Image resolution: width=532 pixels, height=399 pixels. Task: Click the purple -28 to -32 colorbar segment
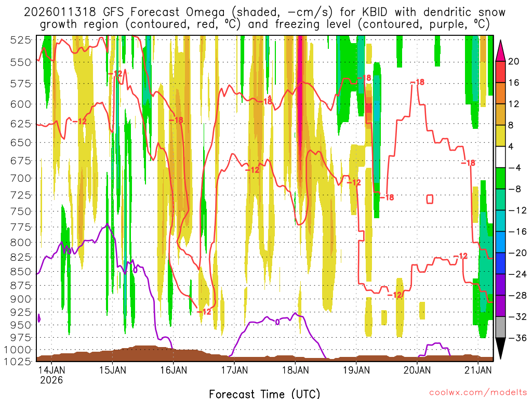tap(500, 305)
